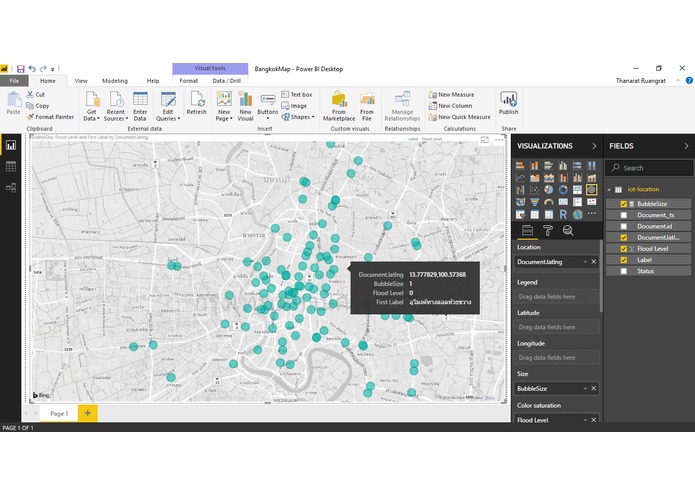Open the File menu
This screenshot has width=695, height=494.
(14, 81)
